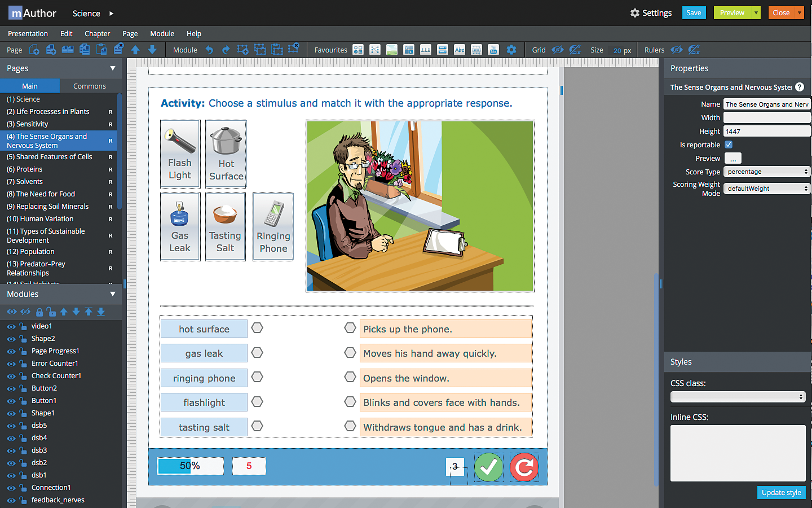Image resolution: width=812 pixels, height=508 pixels.
Task: Open the CSS class dropdown in Styles
Action: [738, 397]
